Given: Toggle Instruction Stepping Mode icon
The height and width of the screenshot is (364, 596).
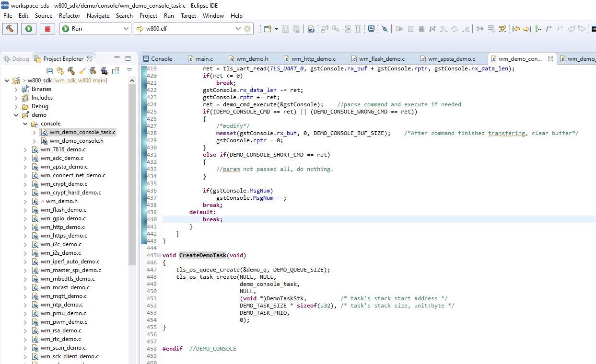Looking at the screenshot, I should [x=480, y=29].
